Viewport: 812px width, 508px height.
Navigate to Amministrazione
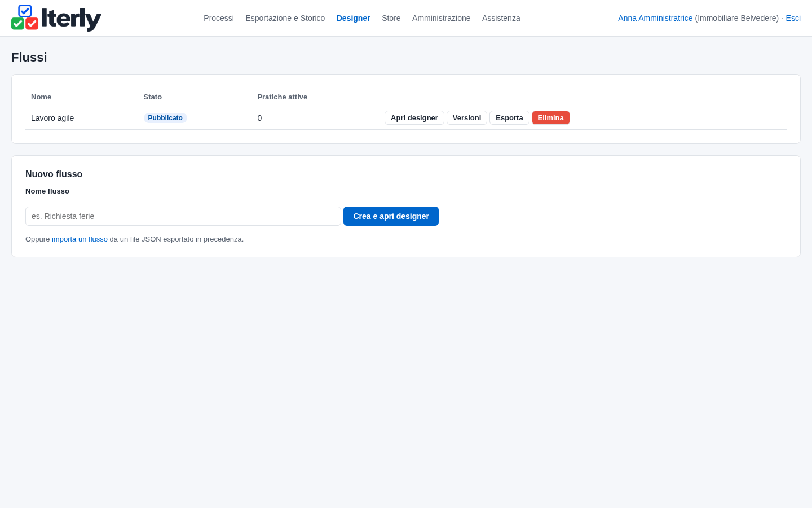coord(441,18)
